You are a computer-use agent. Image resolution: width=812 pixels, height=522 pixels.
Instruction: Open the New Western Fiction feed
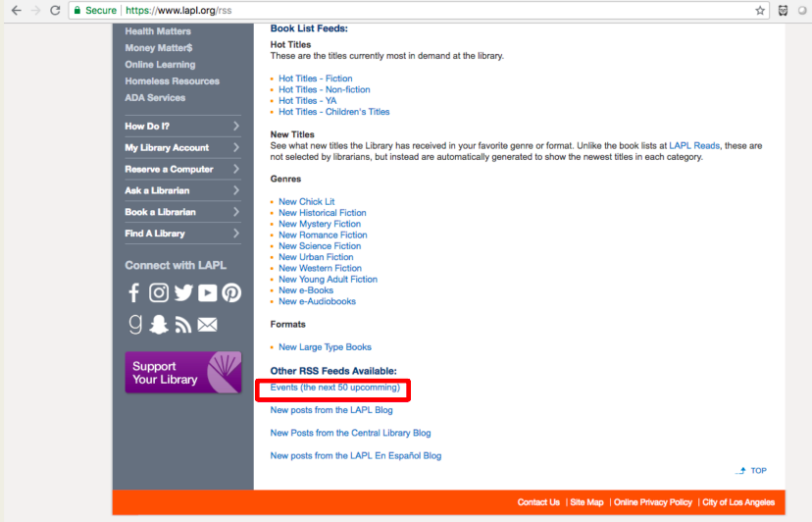(x=320, y=268)
